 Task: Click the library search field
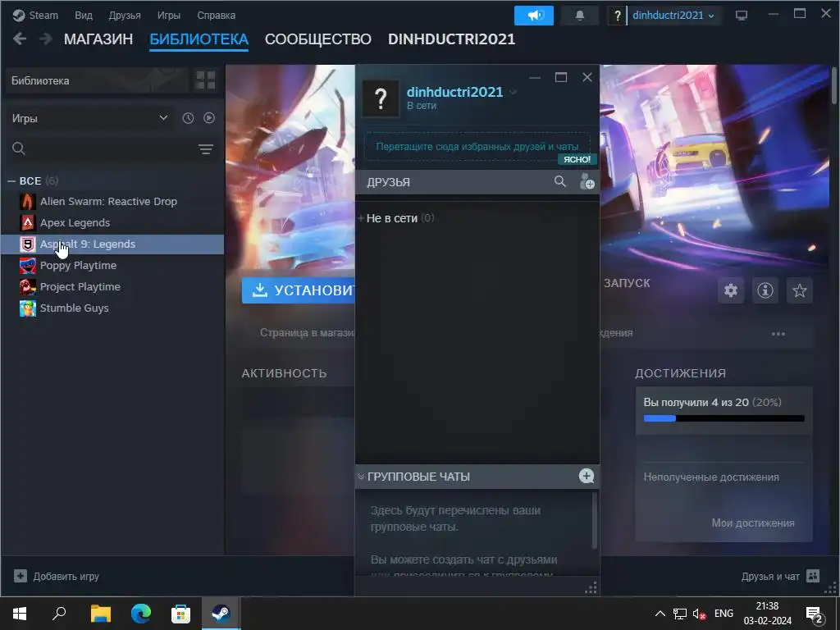coord(102,148)
